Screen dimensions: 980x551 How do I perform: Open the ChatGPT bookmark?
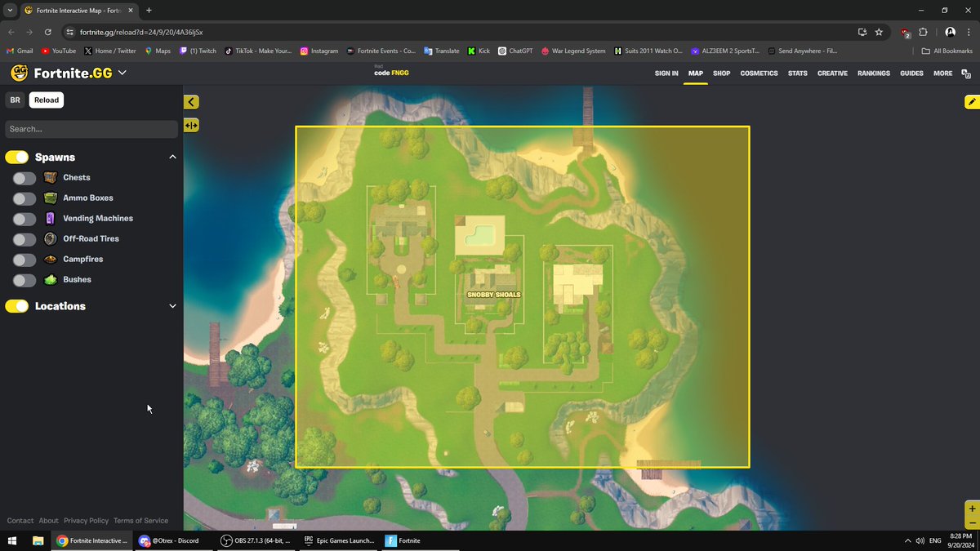pos(515,51)
